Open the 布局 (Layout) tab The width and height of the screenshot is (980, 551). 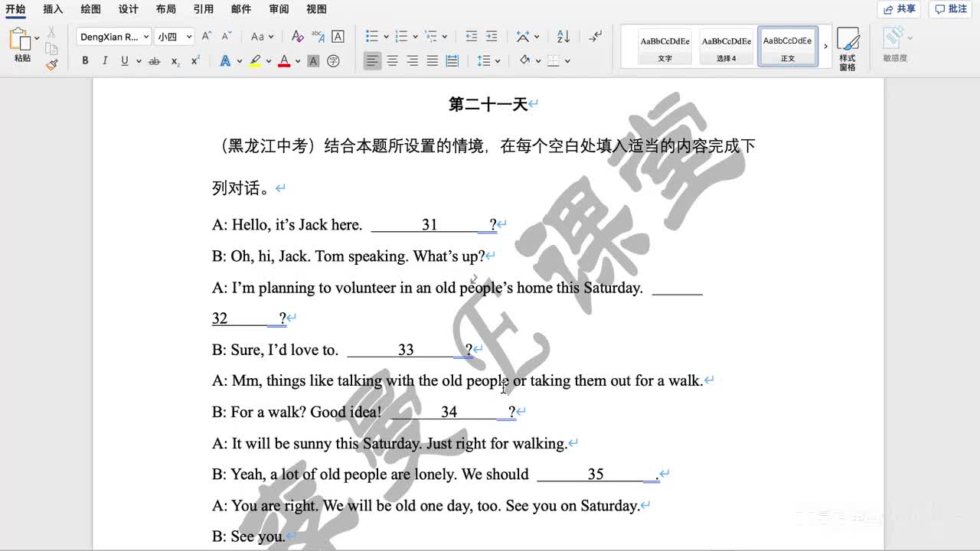point(165,9)
